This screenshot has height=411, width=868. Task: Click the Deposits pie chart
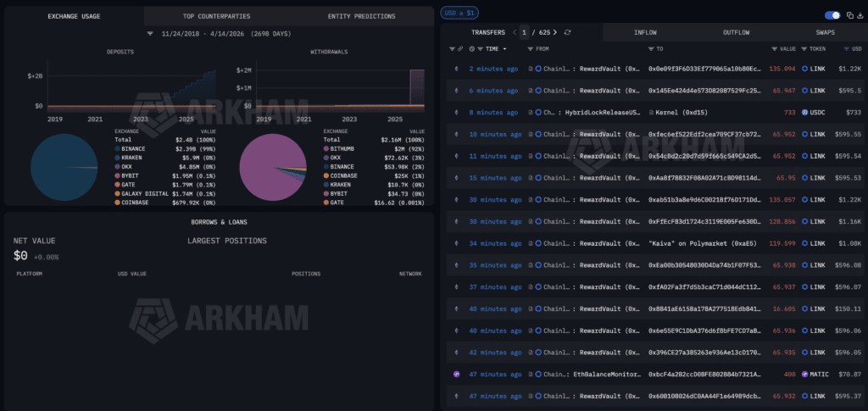coord(64,167)
